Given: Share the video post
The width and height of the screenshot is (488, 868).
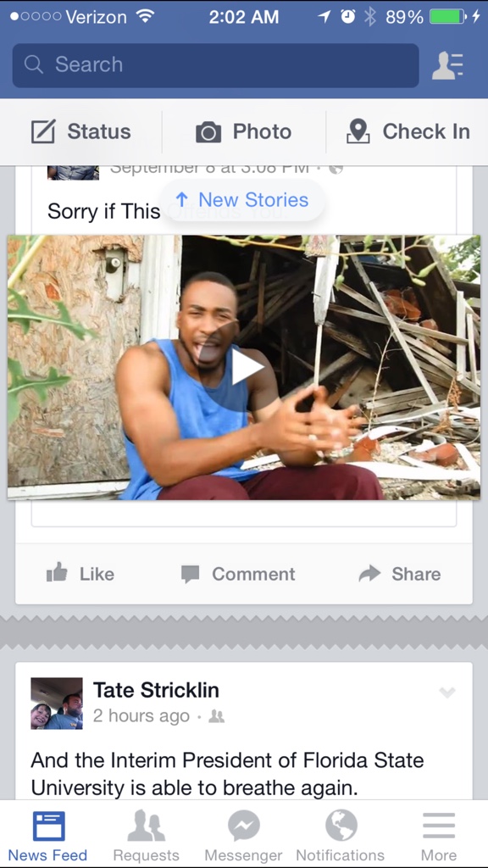Looking at the screenshot, I should coord(400,574).
